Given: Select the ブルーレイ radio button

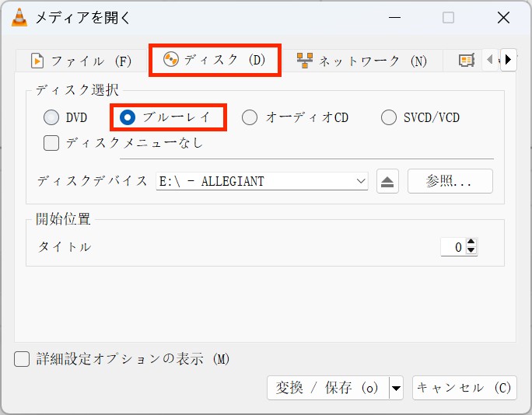Looking at the screenshot, I should (x=128, y=117).
